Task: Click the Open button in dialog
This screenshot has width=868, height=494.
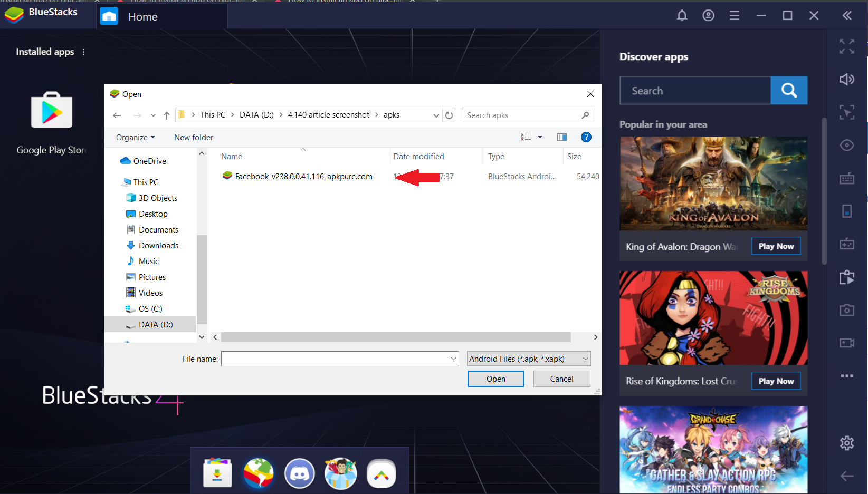Action: pos(496,379)
